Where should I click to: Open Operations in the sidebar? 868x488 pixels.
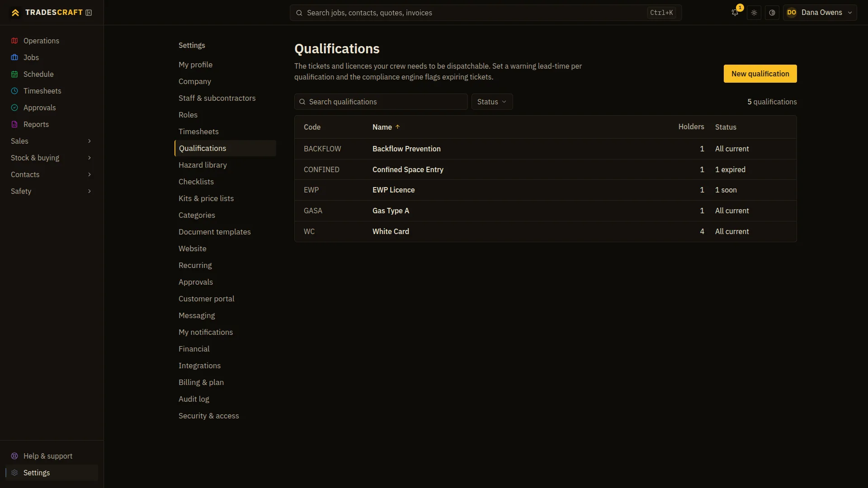coord(52,41)
